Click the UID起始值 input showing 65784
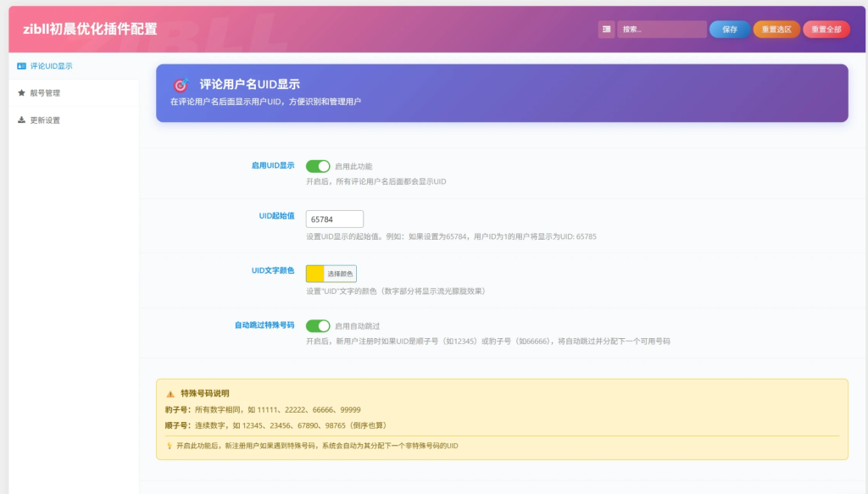 coord(334,219)
